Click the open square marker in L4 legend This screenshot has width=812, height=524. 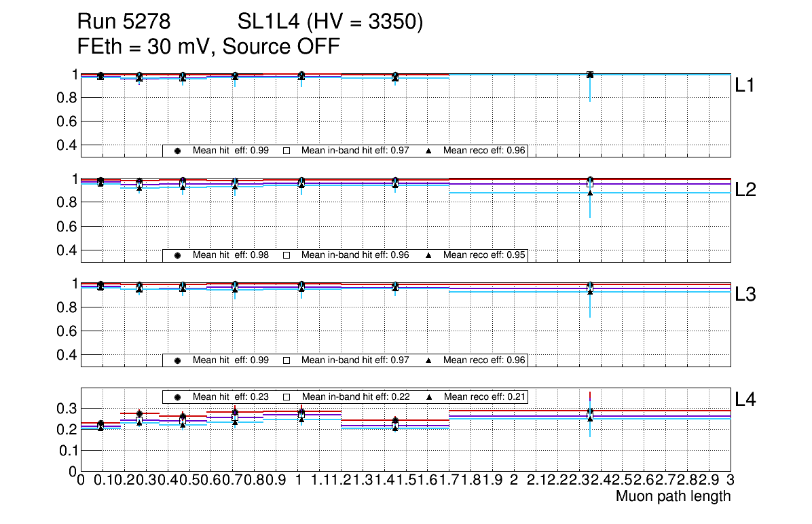click(287, 397)
